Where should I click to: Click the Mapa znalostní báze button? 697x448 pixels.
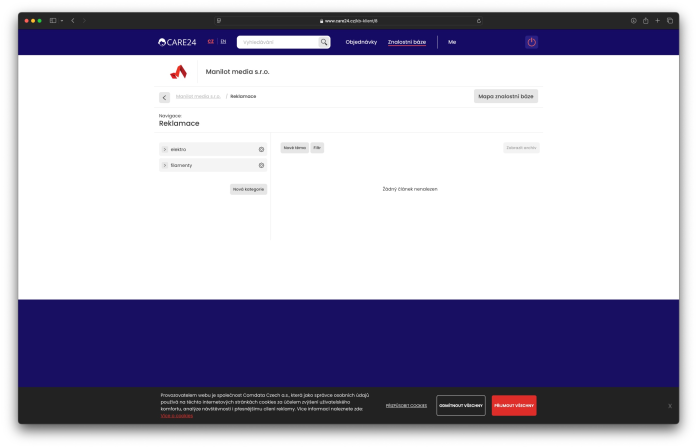click(x=505, y=96)
